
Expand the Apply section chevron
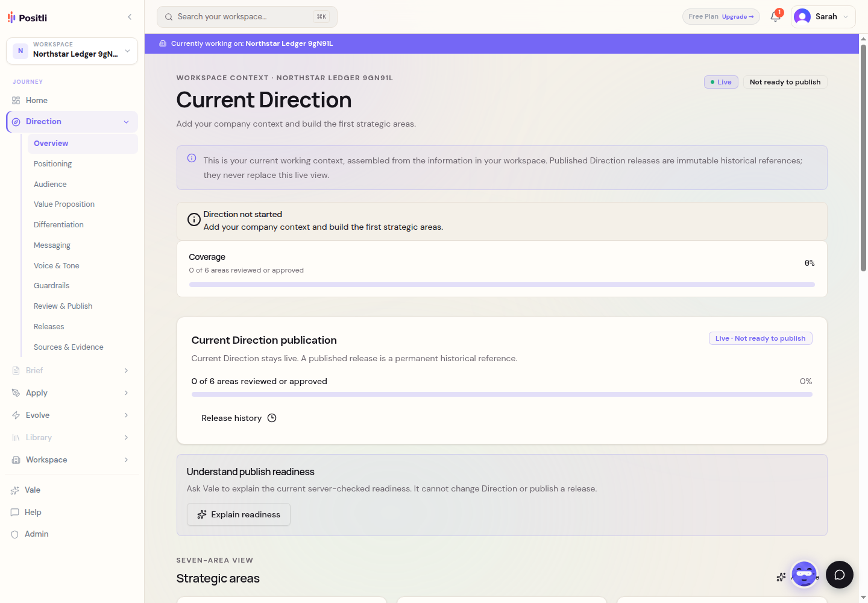point(127,393)
